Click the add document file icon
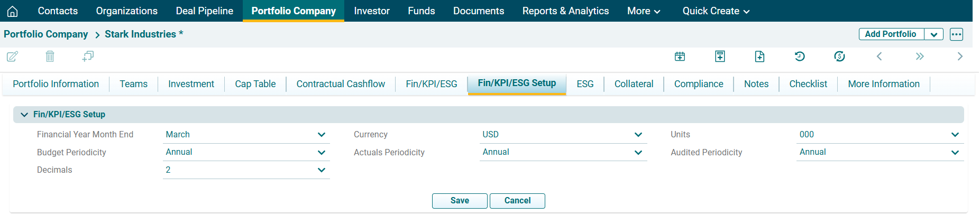 tap(759, 57)
